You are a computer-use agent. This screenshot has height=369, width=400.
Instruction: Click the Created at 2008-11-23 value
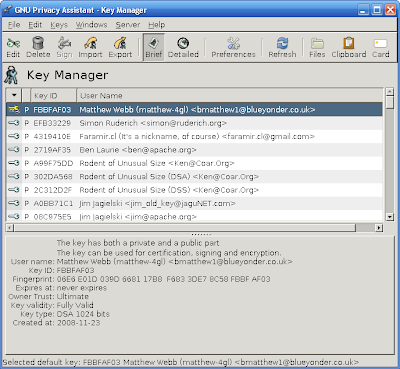[78, 323]
